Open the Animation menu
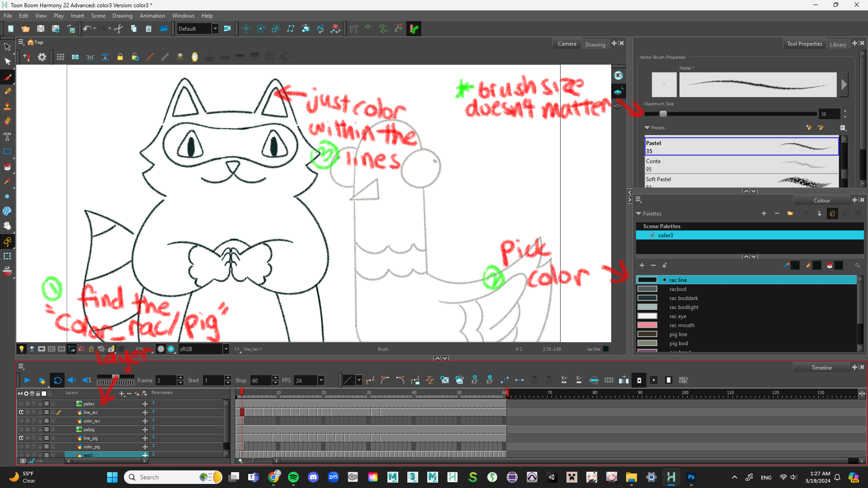868x488 pixels. click(x=152, y=16)
